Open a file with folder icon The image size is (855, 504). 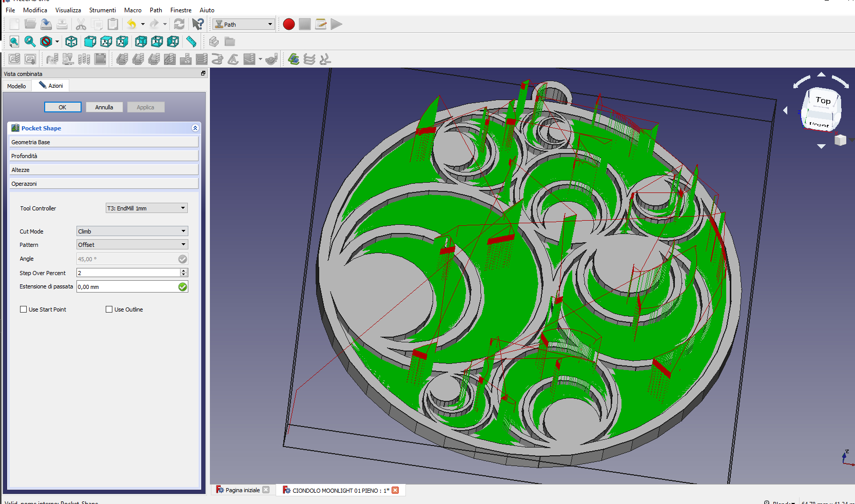[x=30, y=24]
